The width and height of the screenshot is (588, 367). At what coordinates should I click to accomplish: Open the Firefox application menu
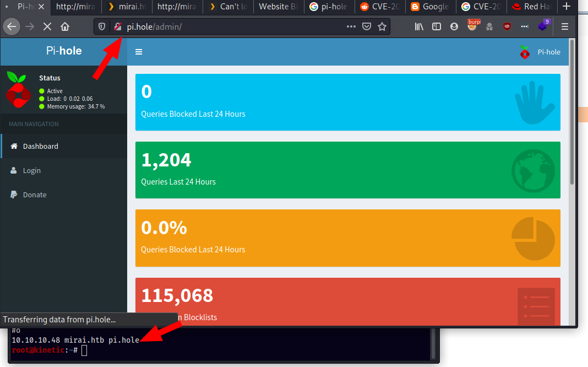click(564, 26)
